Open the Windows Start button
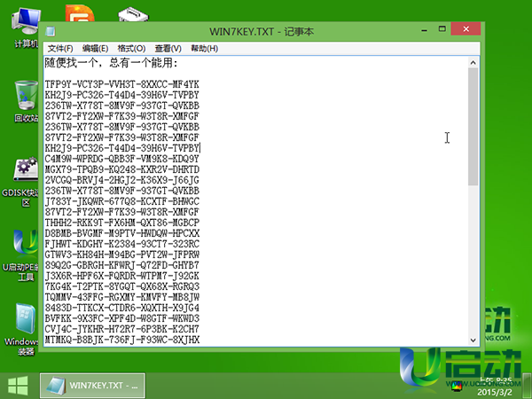532x399 pixels. (x=18, y=386)
